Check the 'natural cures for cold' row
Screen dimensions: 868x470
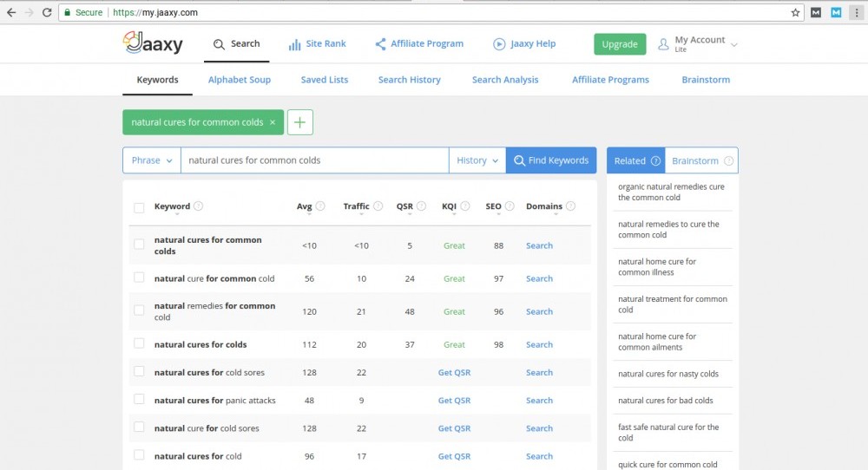click(x=139, y=454)
